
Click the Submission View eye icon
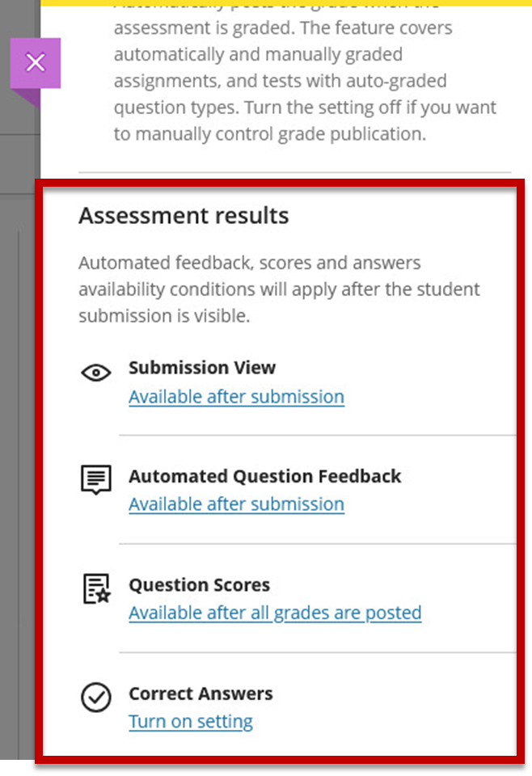click(96, 373)
